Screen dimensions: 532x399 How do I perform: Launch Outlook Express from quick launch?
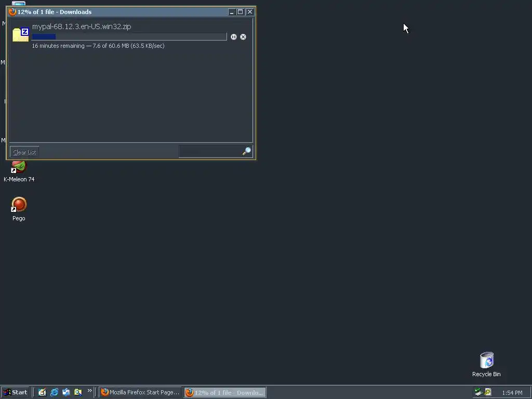point(66,392)
